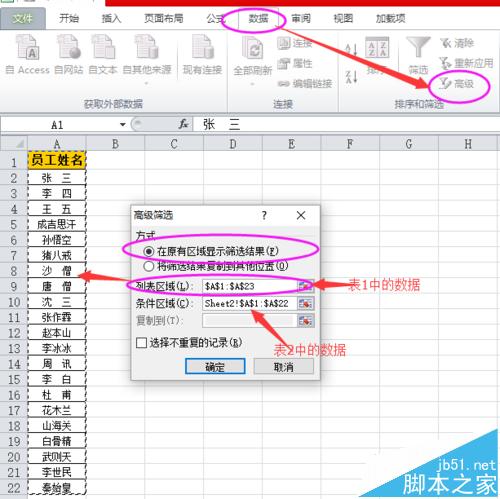Click cell containing 花木兰

(57, 410)
